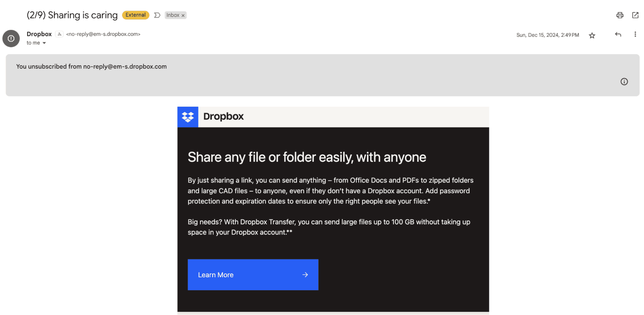Click the sender address no-reply@em-s.dropbox.com

(x=103, y=34)
